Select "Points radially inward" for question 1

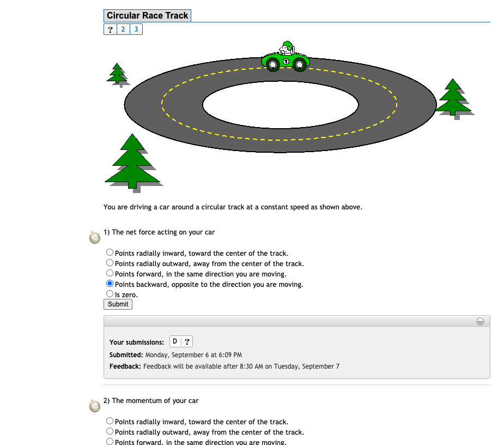coord(110,252)
